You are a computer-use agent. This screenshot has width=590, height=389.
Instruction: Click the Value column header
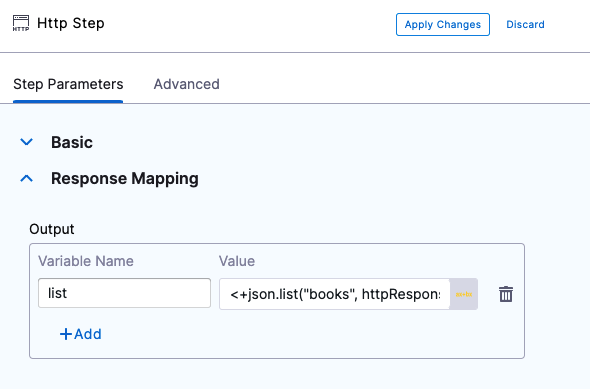point(237,261)
